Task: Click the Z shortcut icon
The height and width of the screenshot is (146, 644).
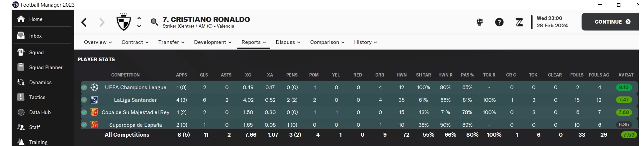Action: [x=519, y=22]
